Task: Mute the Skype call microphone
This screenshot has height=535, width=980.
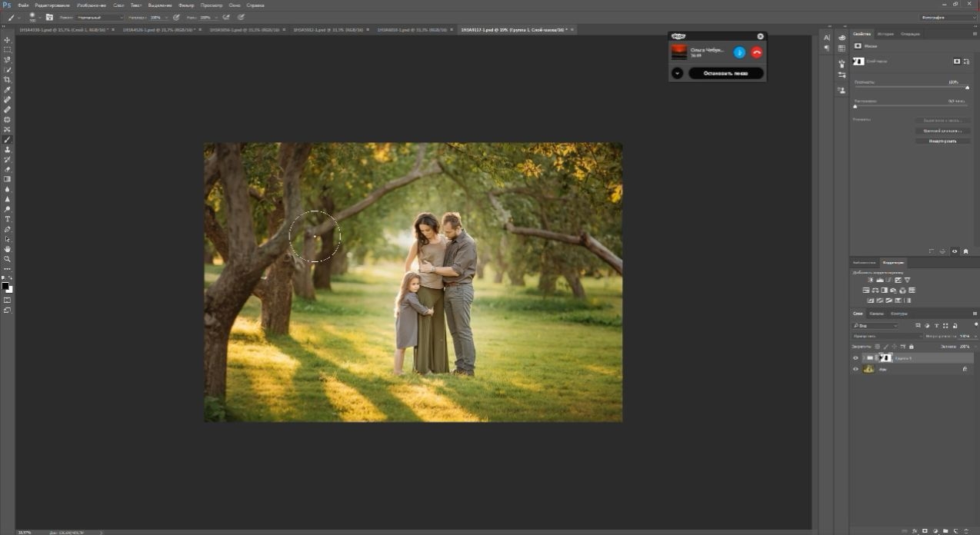Action: point(739,52)
